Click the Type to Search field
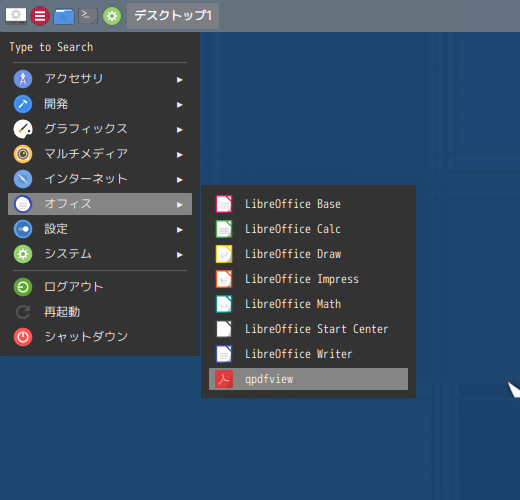 click(x=100, y=47)
